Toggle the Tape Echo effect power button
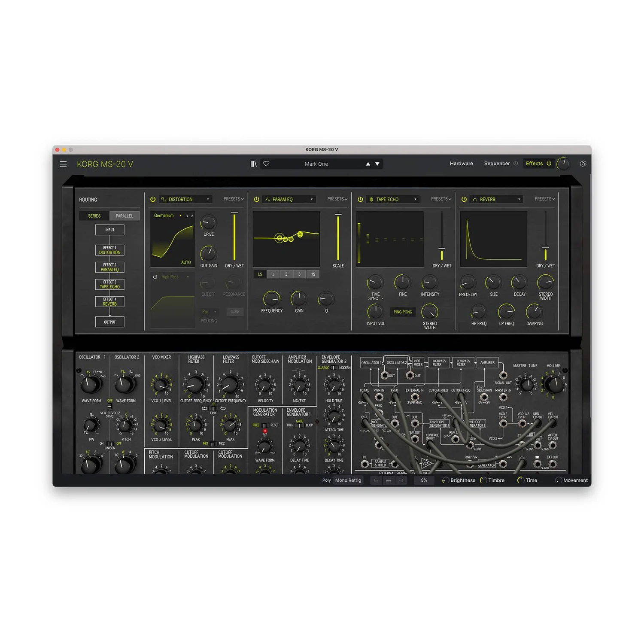Image resolution: width=644 pixels, height=644 pixels. 360,199
